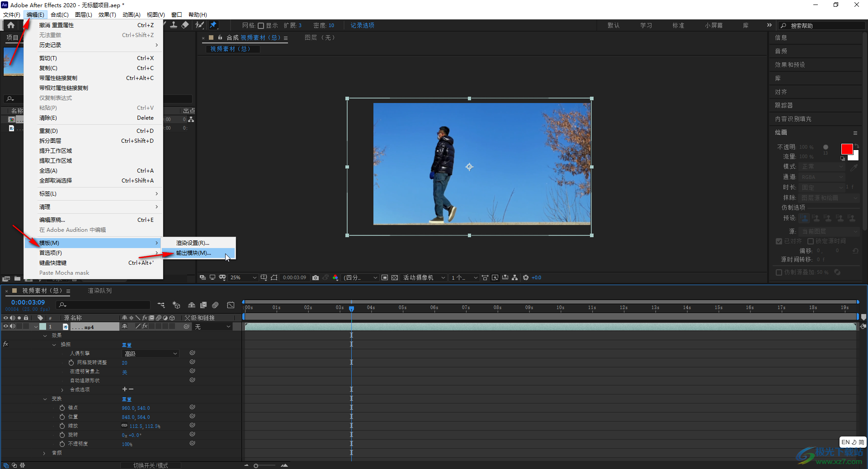Screen dimensions: 868x469
Task: Open the 25% magnification dropdown
Action: pyautogui.click(x=243, y=277)
